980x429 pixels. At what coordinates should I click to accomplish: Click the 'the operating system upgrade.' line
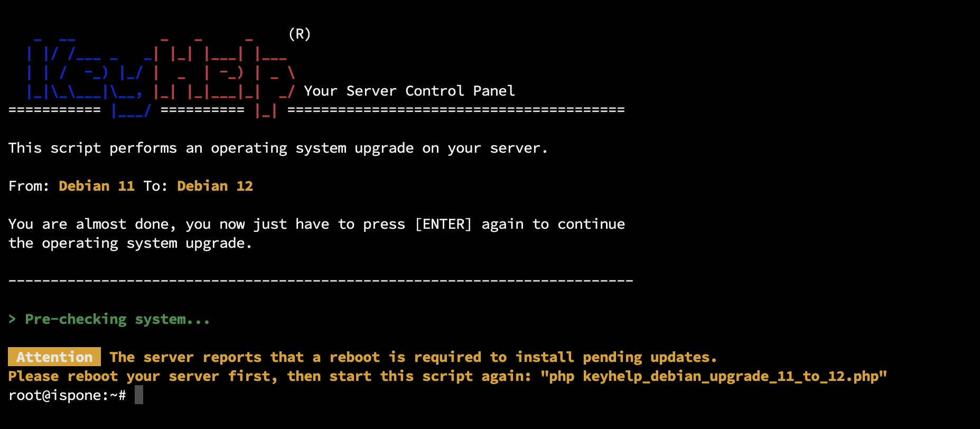(x=130, y=243)
